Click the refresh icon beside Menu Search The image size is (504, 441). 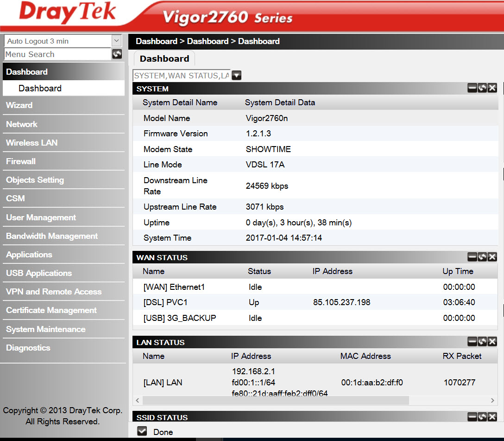[117, 54]
